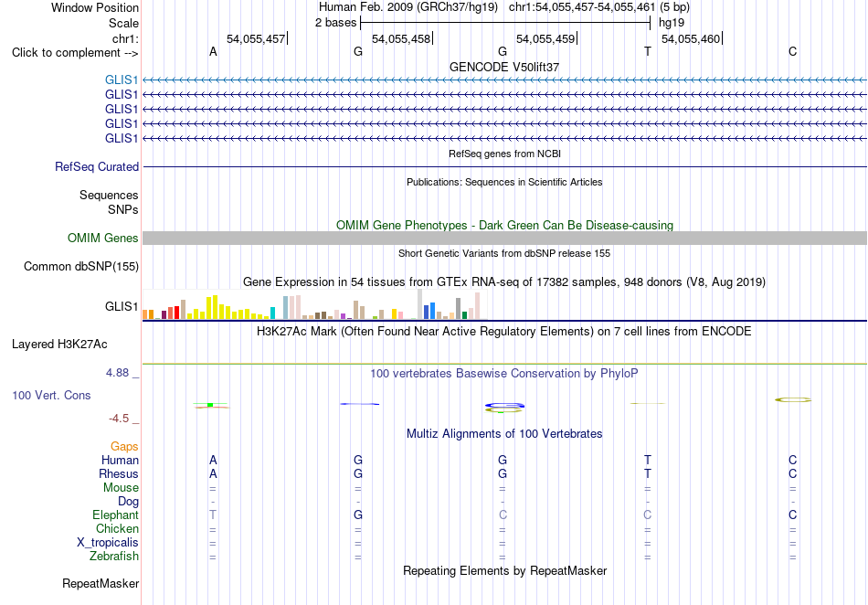
Task: Click the Mouse alignment row label
Action: click(x=121, y=488)
